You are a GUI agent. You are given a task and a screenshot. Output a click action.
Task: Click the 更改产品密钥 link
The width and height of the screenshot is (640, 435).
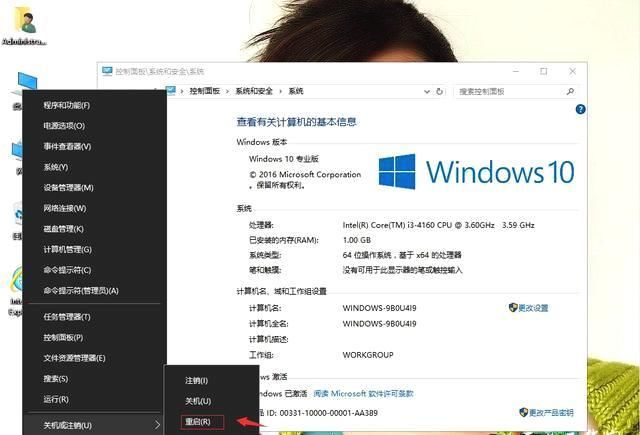(x=551, y=413)
